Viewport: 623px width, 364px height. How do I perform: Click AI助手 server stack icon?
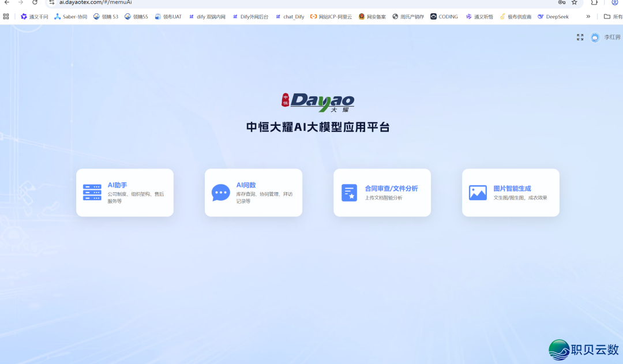[x=92, y=192]
